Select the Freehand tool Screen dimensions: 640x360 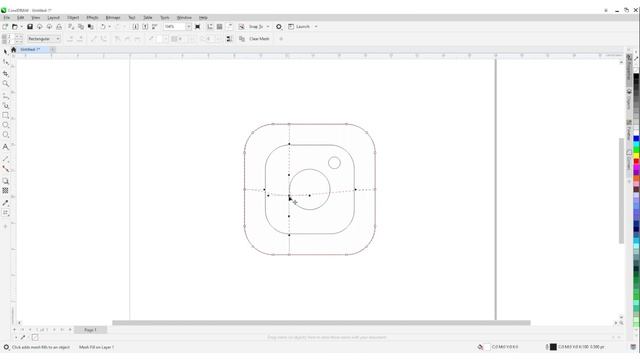(x=5, y=96)
